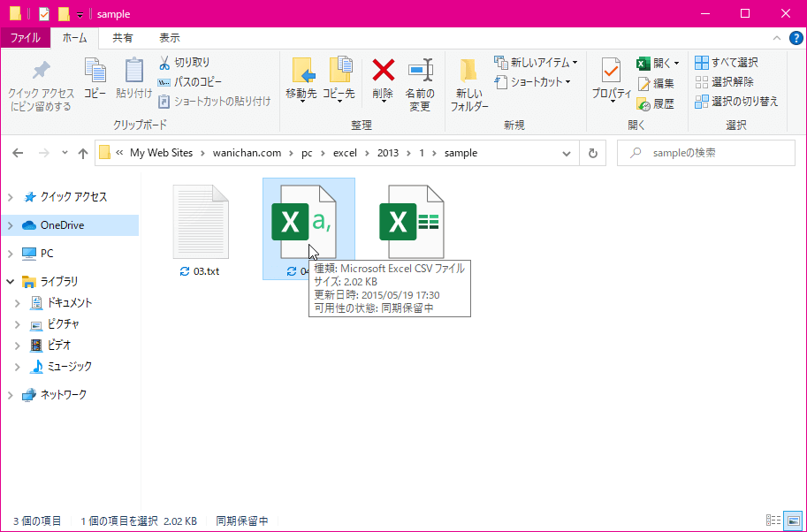Expand address bar history dropdown
This screenshot has height=532, width=807.
click(x=567, y=153)
